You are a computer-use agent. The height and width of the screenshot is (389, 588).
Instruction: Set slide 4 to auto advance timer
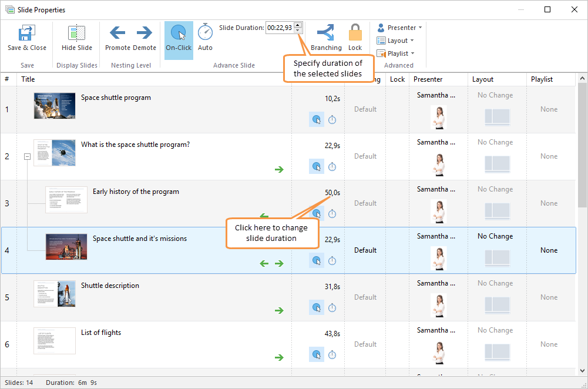click(332, 261)
